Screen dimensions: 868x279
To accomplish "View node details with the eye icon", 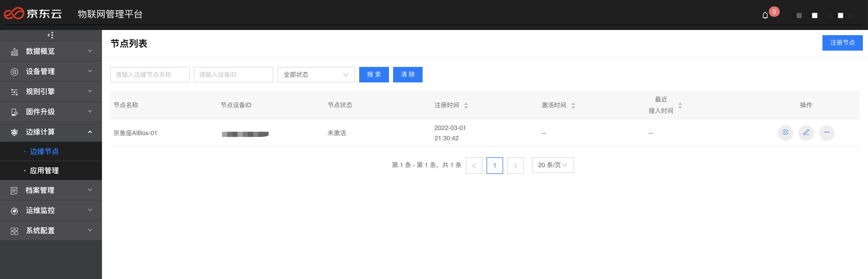I will 785,133.
